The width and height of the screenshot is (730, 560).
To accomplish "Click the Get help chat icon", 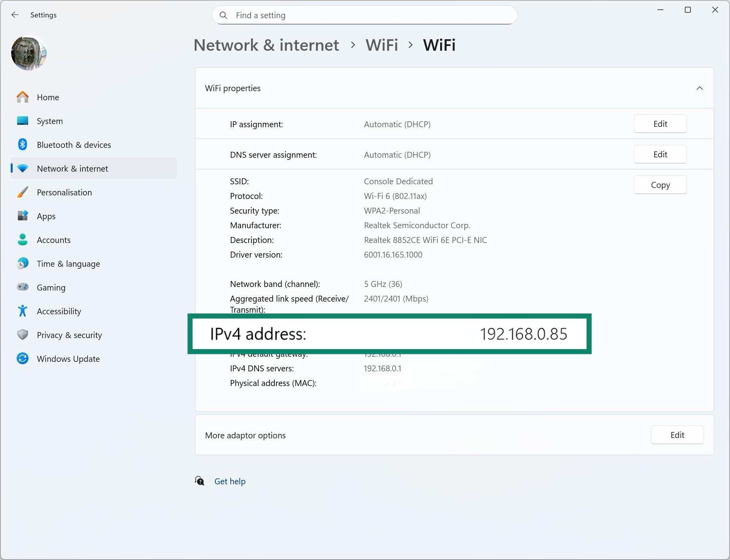I will (x=199, y=481).
